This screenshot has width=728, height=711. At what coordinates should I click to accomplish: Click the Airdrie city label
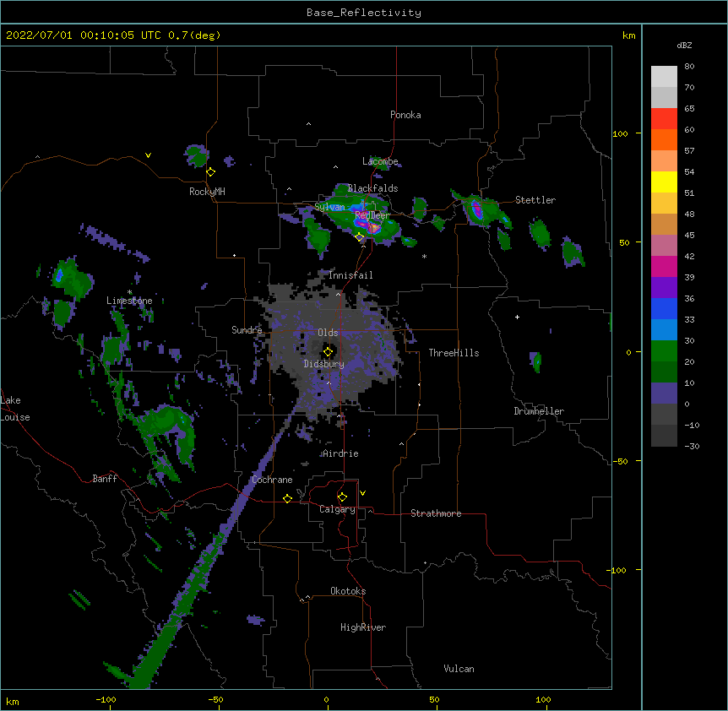(340, 453)
